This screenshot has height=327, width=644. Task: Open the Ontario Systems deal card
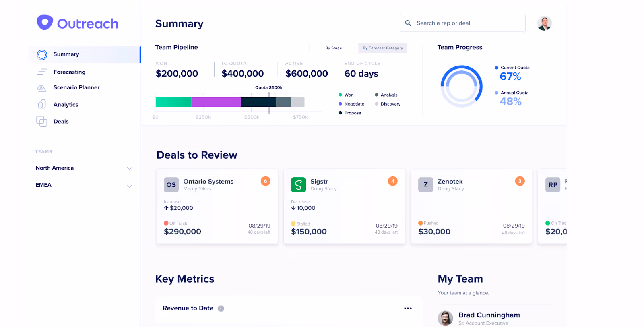tap(217, 206)
